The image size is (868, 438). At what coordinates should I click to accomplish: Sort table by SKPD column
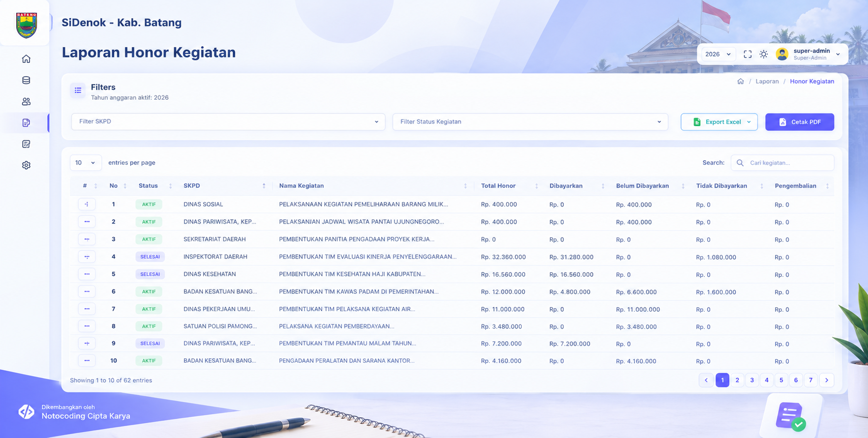(224, 186)
